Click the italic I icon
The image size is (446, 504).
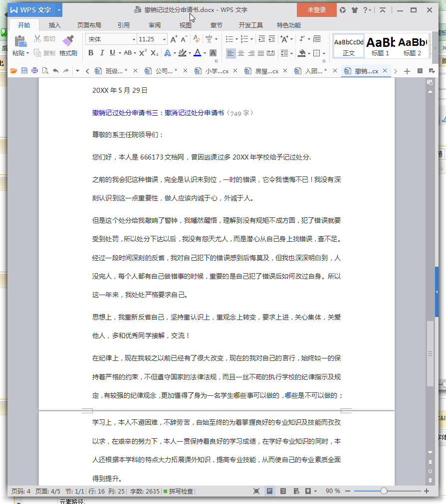point(102,53)
